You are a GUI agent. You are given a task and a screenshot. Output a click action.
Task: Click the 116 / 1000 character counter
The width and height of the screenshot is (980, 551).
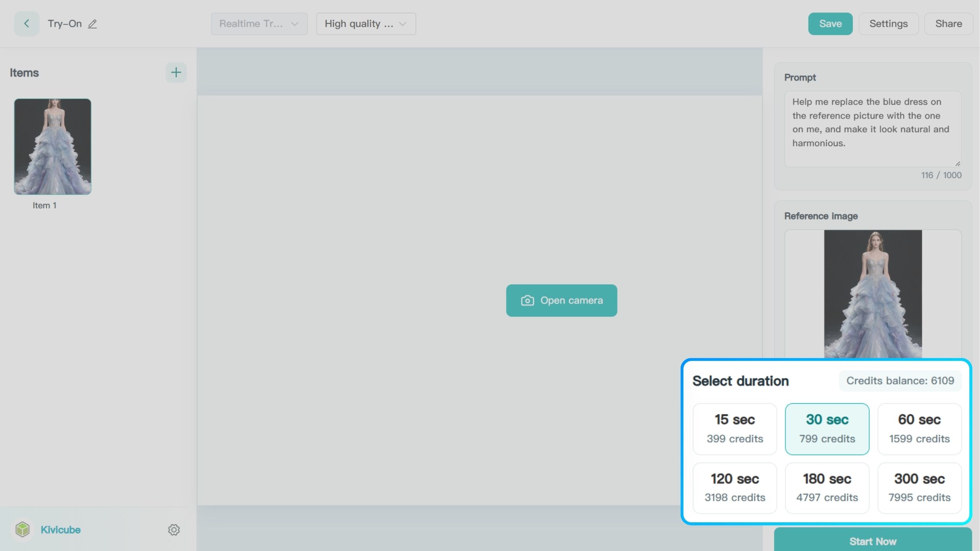[941, 175]
